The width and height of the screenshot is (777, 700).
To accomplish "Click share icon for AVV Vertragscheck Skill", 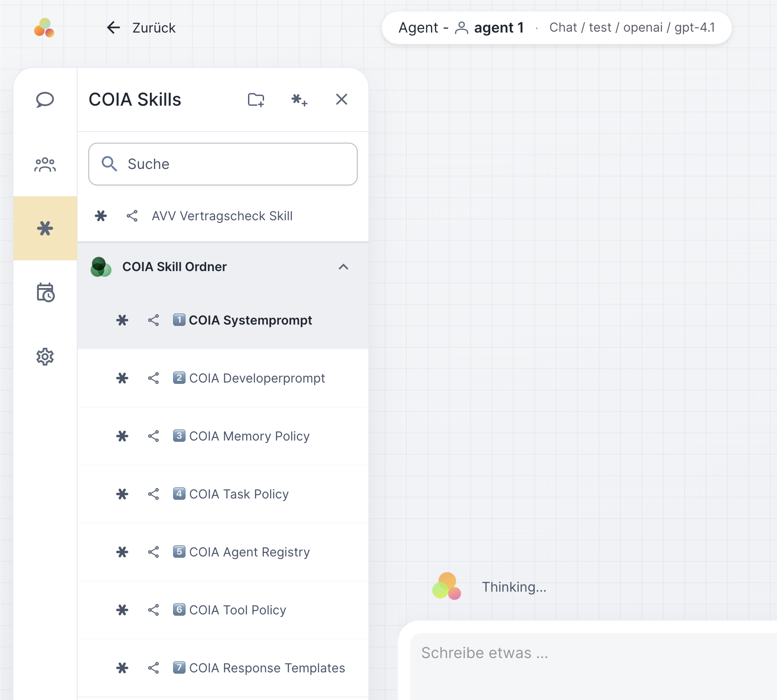I will (x=132, y=216).
